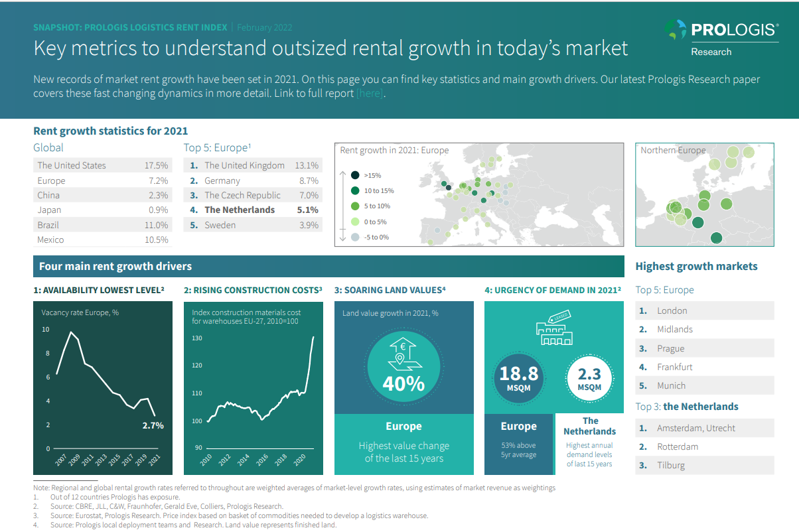Click the Sweden 3.9% row

click(253, 225)
